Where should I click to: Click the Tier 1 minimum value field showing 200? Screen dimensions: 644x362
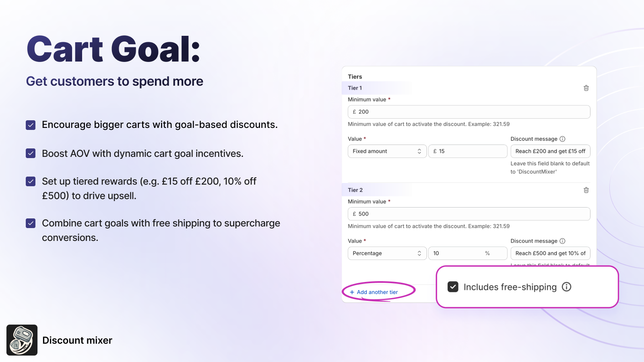click(469, 112)
